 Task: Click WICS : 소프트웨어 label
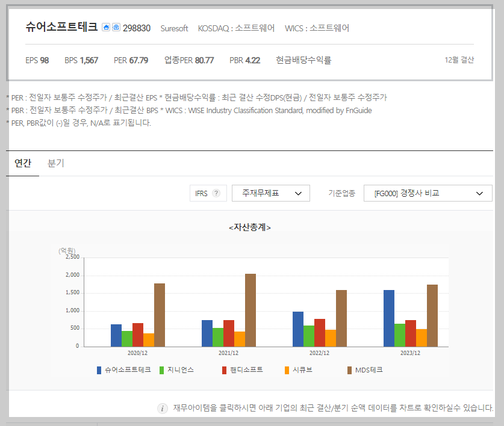click(317, 28)
